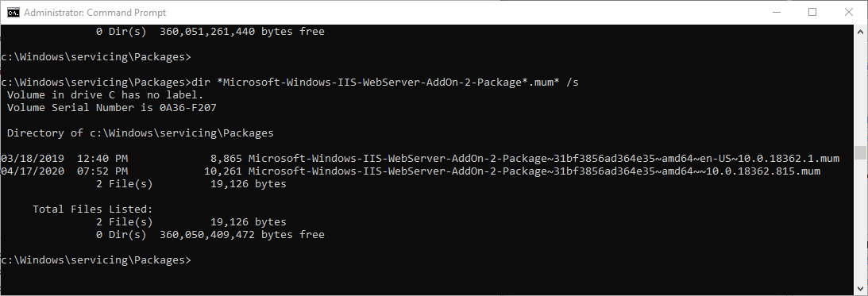Maximize the Command Prompt window

(812, 12)
